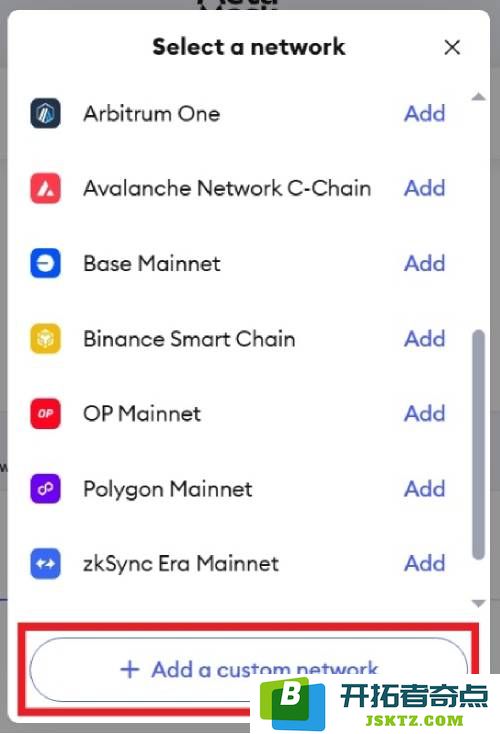Click the network list scrollbar thumb

[x=478, y=445]
